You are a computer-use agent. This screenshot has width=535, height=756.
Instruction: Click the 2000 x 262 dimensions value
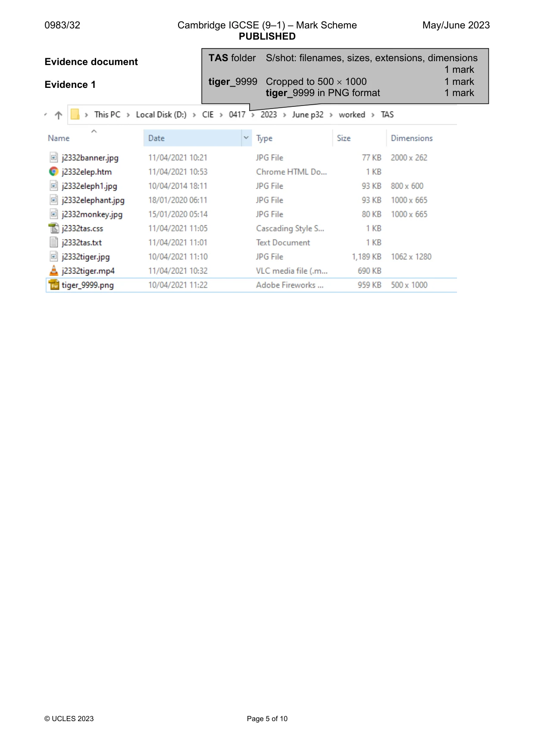point(409,158)
